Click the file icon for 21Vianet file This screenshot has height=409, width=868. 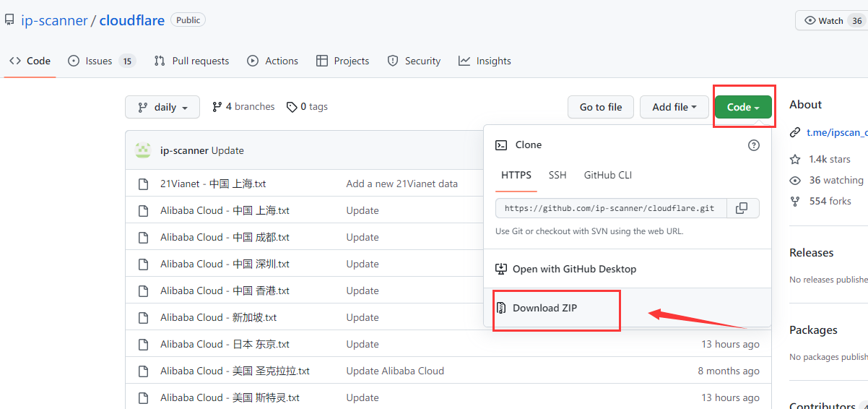pyautogui.click(x=143, y=184)
